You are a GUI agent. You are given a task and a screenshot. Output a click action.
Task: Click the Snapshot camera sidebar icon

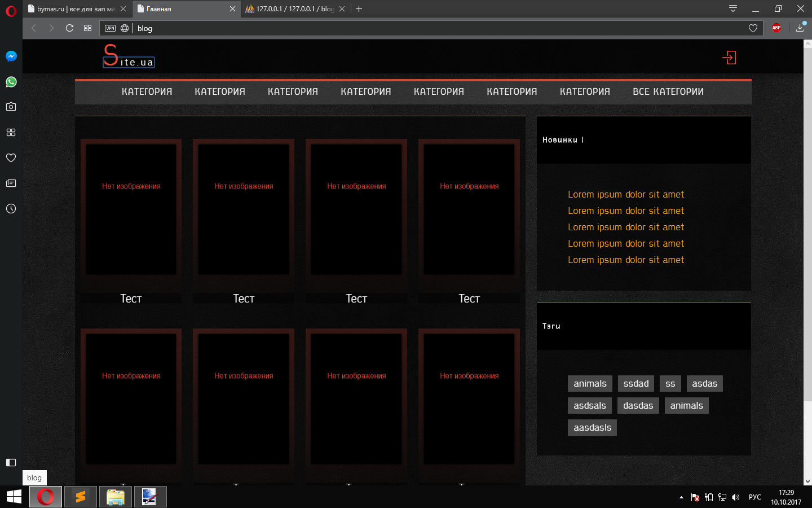click(11, 107)
